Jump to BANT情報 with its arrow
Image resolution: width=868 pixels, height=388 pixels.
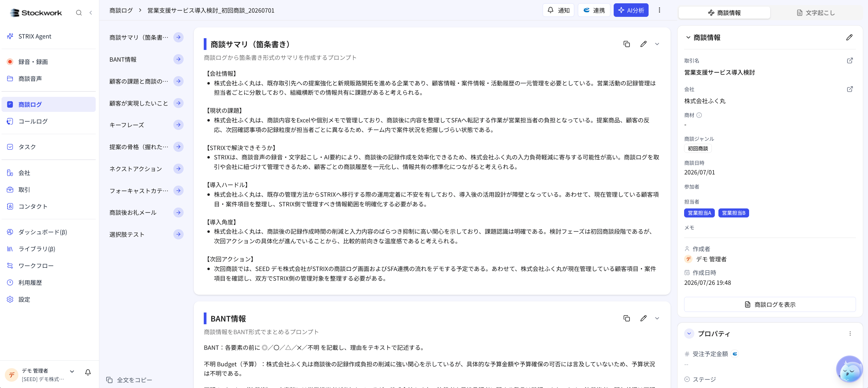[x=178, y=59]
